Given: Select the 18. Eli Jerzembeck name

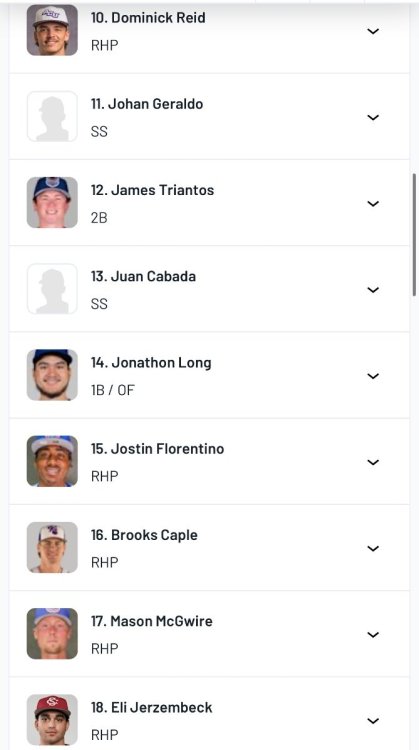Looking at the screenshot, I should point(152,707).
